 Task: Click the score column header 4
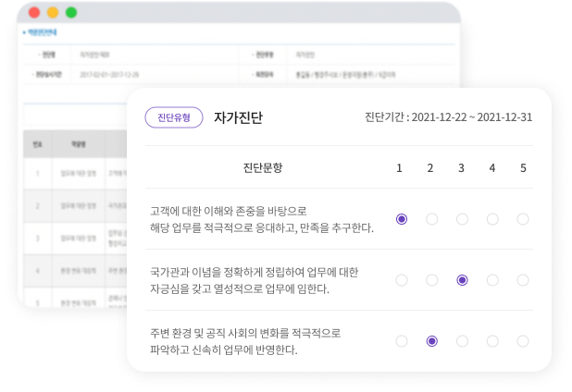pyautogui.click(x=492, y=168)
